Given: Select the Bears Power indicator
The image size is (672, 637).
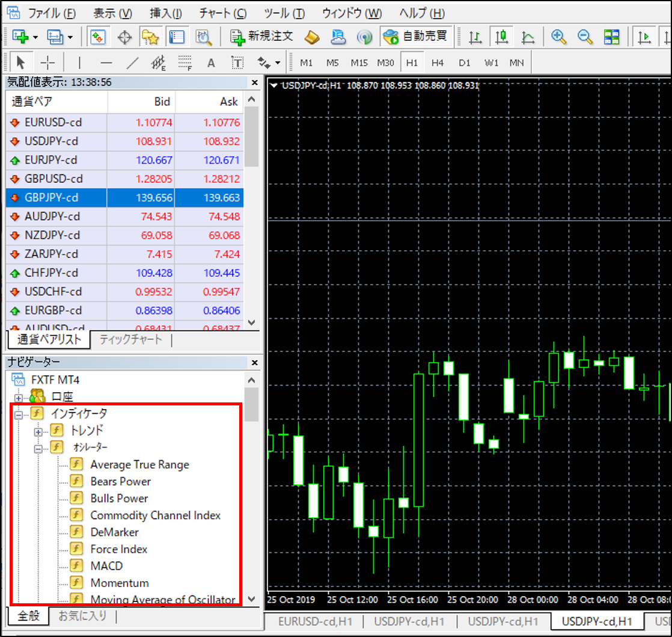Looking at the screenshot, I should click(121, 481).
